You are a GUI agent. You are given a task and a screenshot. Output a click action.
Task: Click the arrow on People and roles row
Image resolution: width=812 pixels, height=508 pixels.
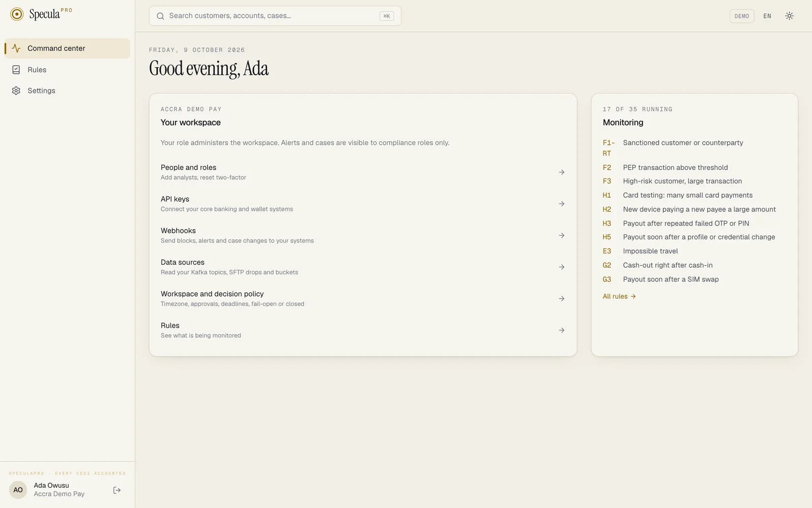(x=561, y=172)
